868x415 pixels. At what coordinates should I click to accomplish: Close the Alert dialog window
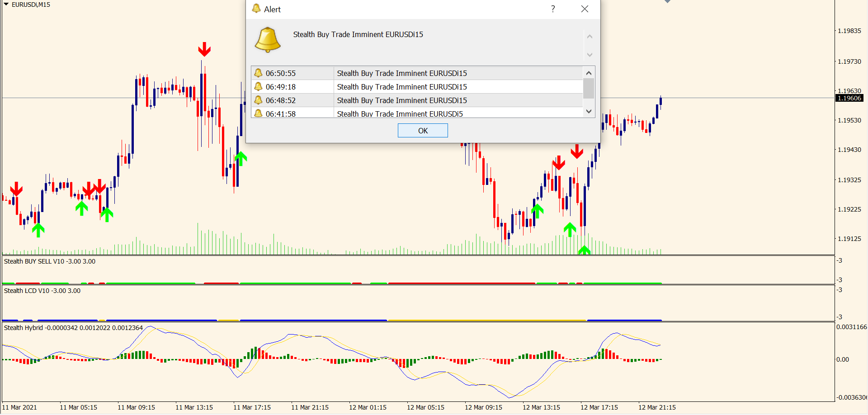[x=585, y=9]
